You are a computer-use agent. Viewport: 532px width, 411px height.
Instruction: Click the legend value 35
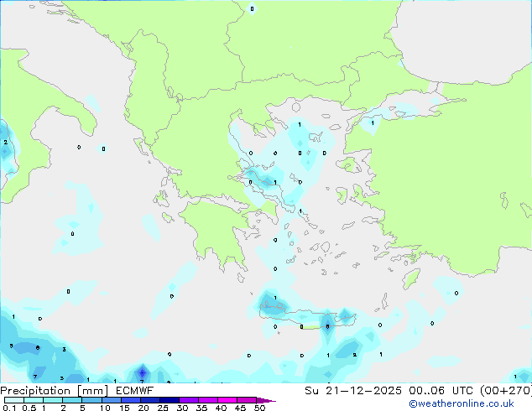click(x=201, y=408)
